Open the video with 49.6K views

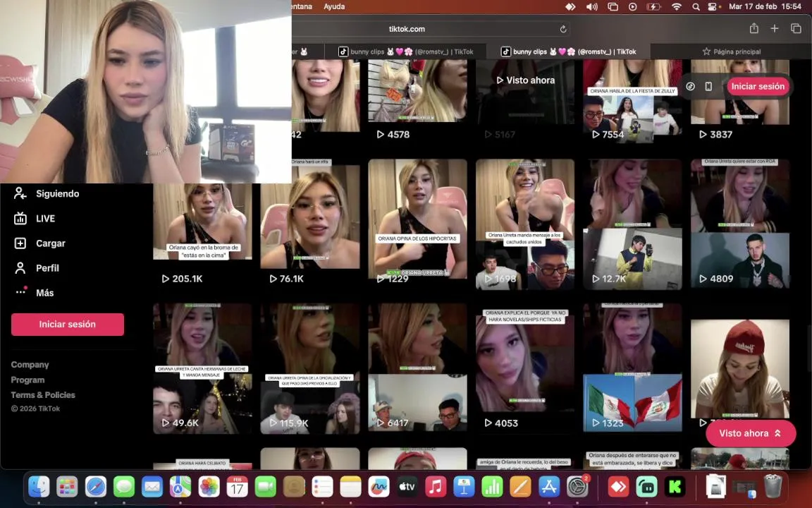(x=202, y=368)
